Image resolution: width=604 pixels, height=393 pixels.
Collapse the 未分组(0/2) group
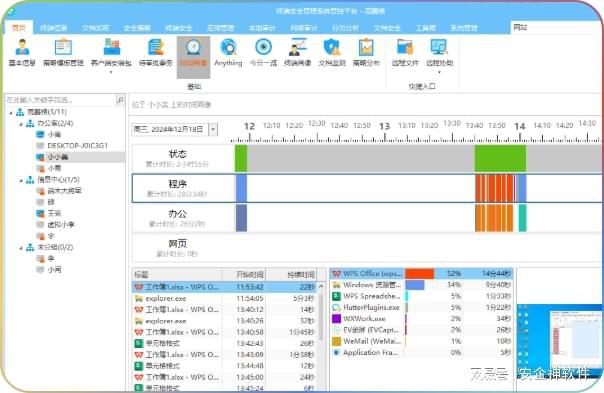pyautogui.click(x=21, y=248)
